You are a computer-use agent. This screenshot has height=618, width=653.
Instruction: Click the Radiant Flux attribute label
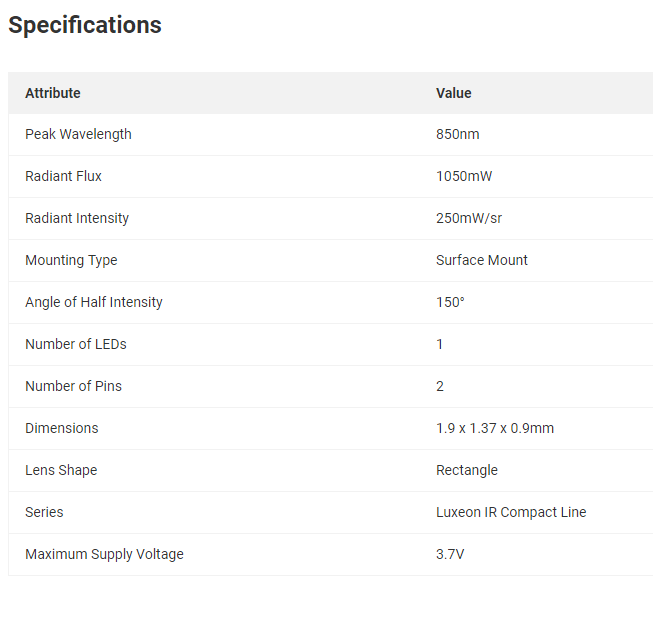point(63,176)
